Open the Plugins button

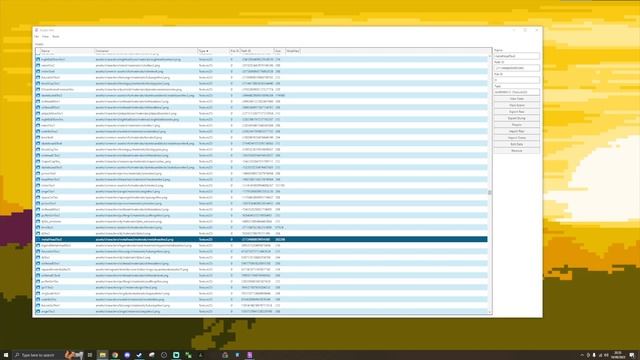point(516,125)
